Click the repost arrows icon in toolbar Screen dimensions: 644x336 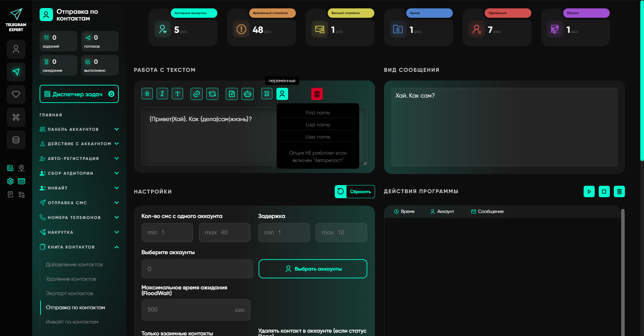click(x=212, y=94)
